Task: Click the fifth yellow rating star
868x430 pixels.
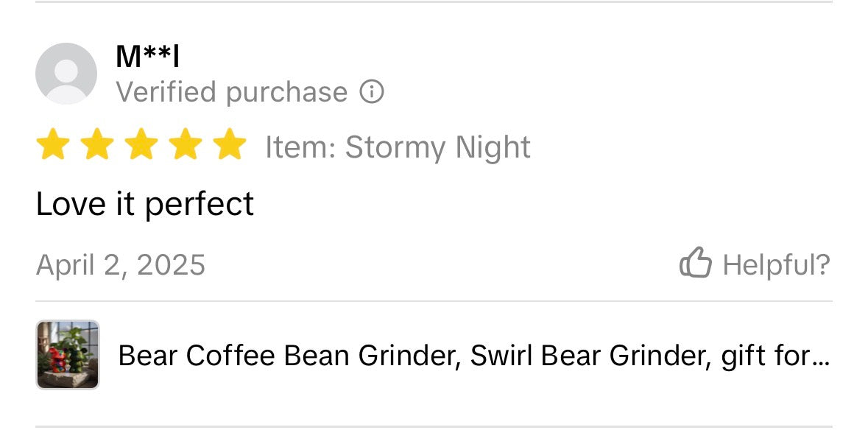Action: coord(230,144)
